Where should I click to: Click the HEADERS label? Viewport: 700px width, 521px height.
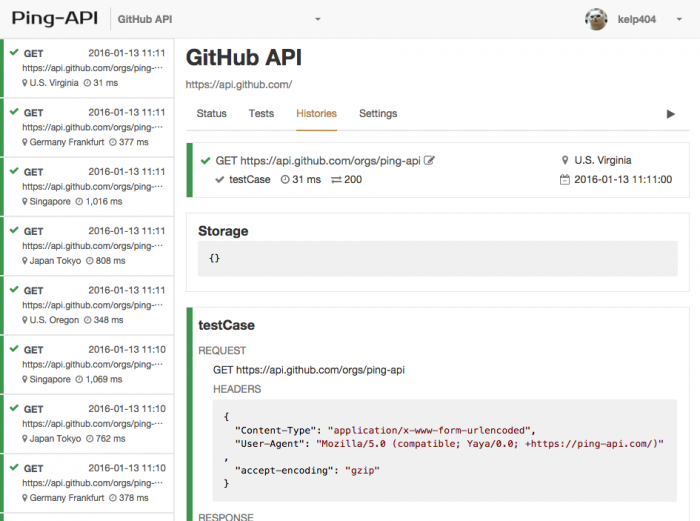point(237,389)
